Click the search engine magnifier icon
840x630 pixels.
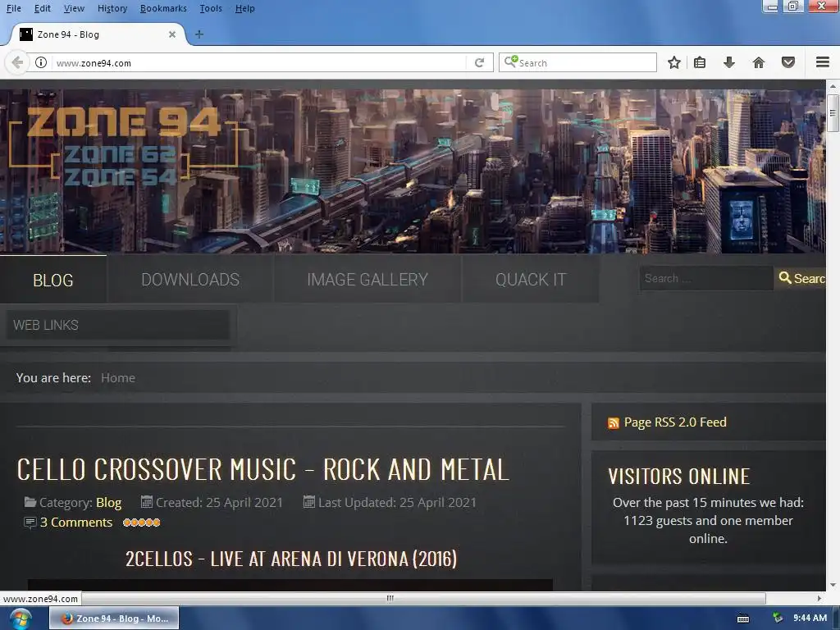510,62
